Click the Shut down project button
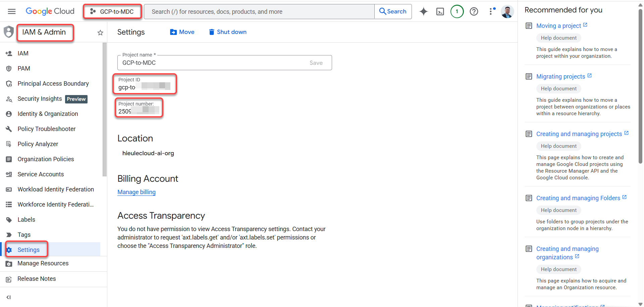 coord(228,32)
